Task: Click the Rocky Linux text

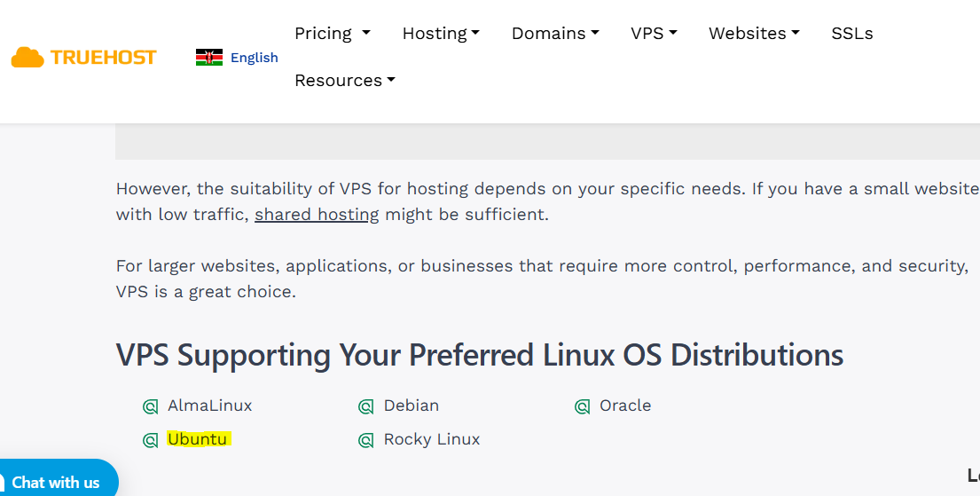Action: click(x=432, y=439)
